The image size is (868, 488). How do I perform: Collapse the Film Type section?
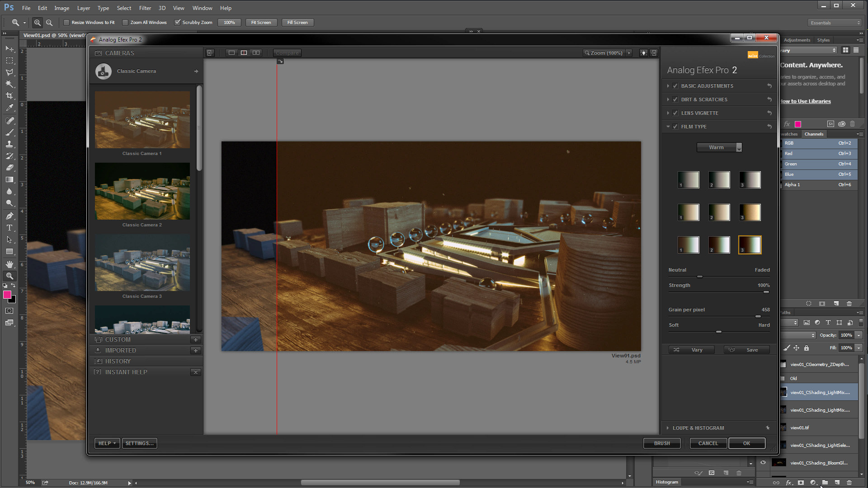point(668,127)
